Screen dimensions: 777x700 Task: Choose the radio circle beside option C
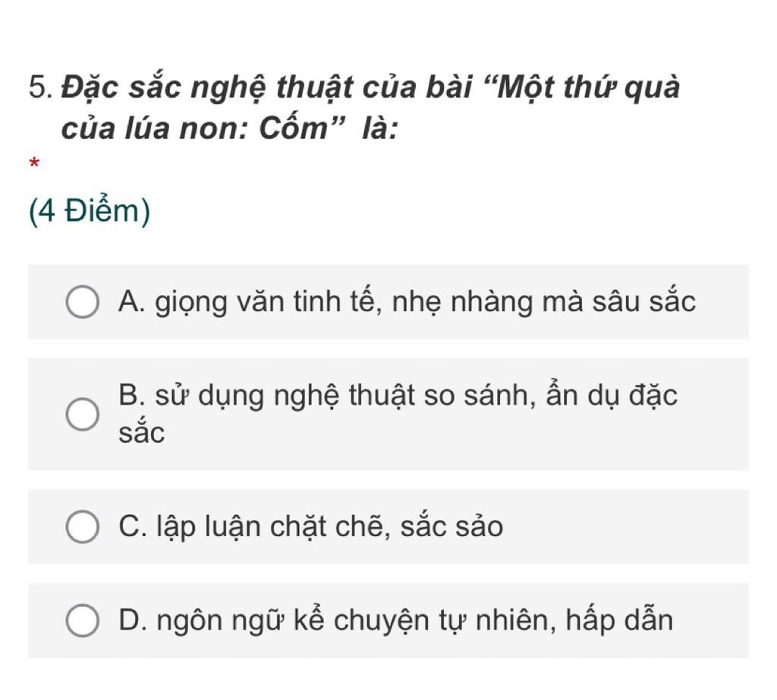(x=82, y=527)
